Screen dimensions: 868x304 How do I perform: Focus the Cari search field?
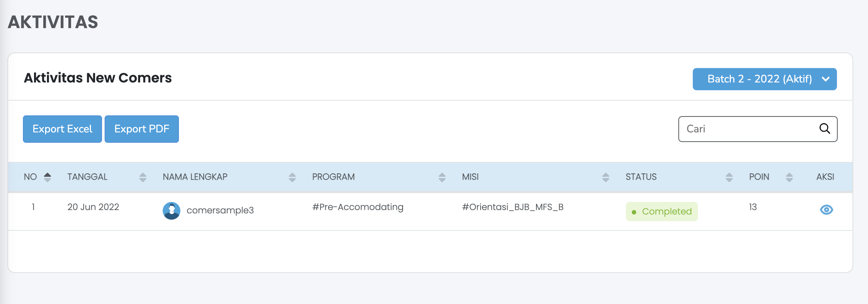tap(747, 129)
